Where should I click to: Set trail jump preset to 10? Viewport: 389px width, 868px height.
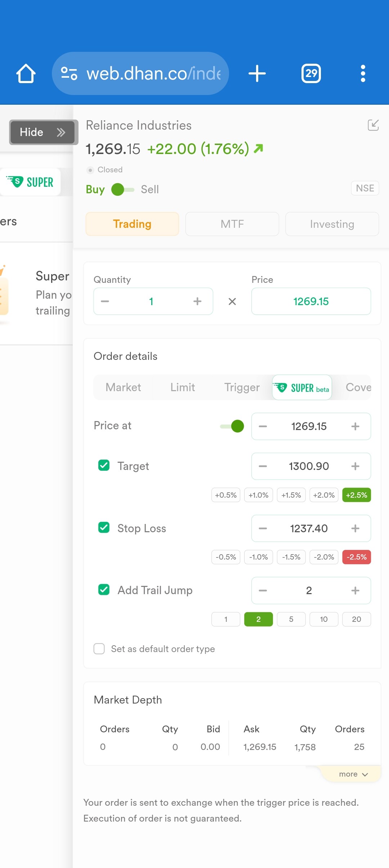(x=324, y=619)
